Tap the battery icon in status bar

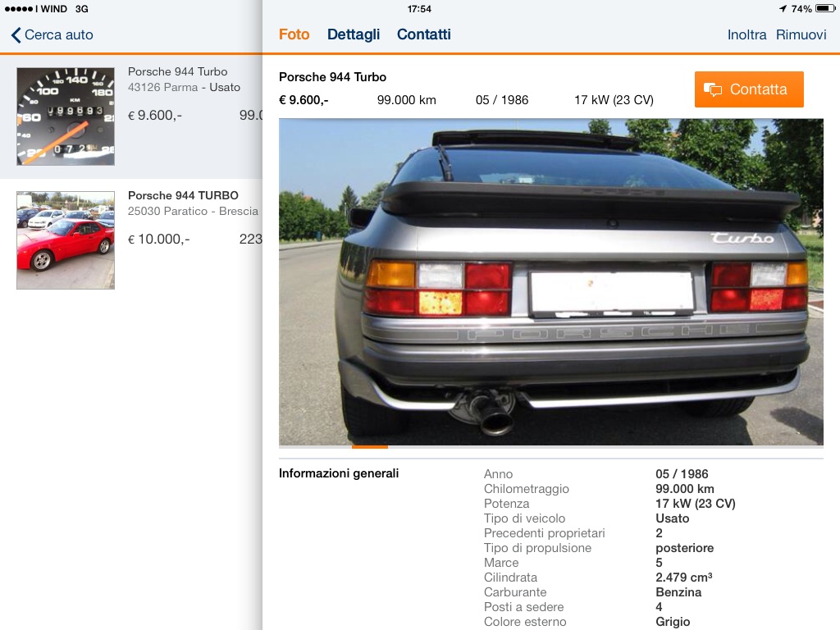(x=825, y=8)
